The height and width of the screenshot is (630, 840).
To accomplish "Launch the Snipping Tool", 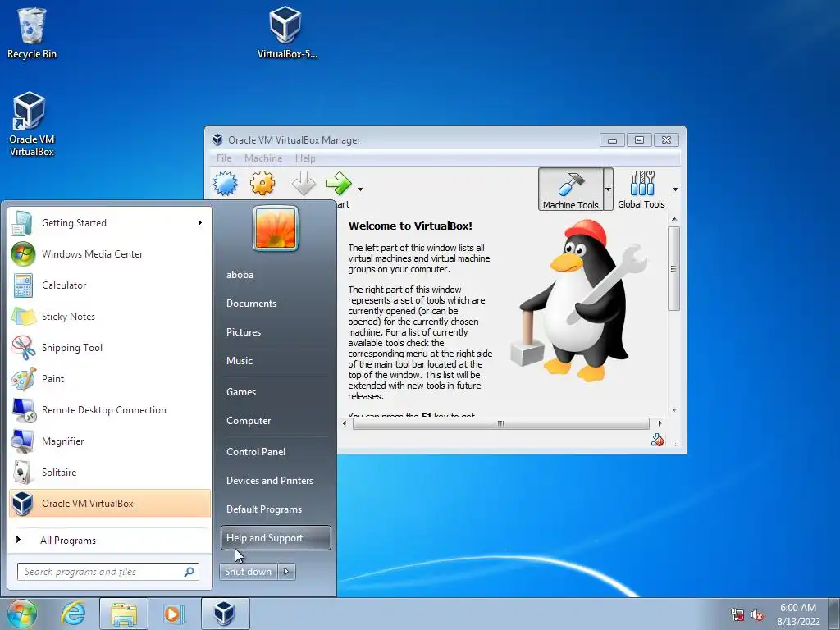I will (110, 347).
